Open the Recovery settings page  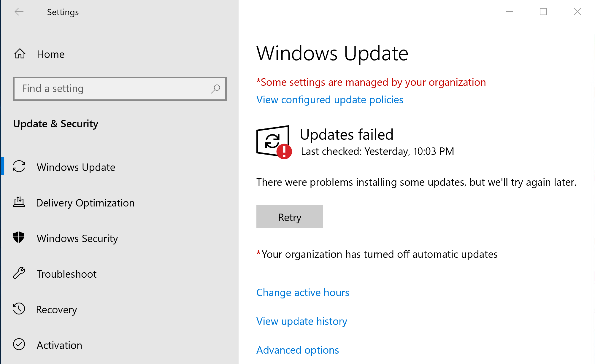pyautogui.click(x=56, y=310)
